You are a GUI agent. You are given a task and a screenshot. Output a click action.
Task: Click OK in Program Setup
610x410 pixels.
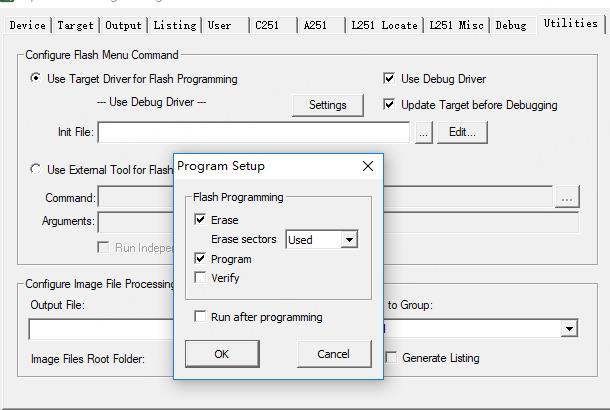tap(221, 353)
